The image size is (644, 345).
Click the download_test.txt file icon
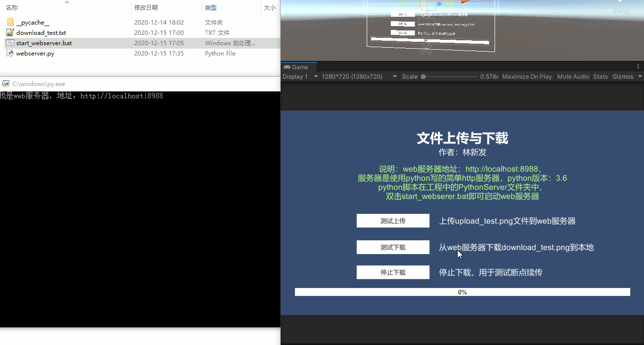pyautogui.click(x=10, y=32)
